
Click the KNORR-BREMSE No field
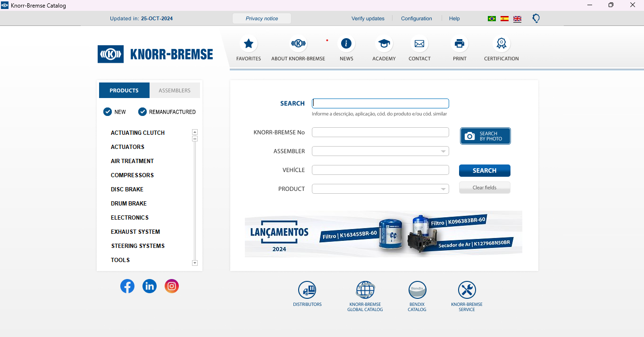tap(380, 132)
